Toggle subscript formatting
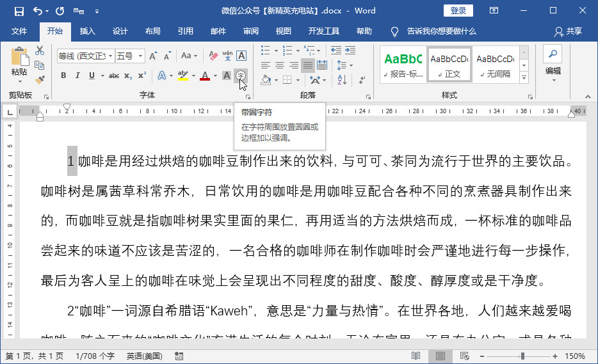598x364 pixels. point(128,76)
